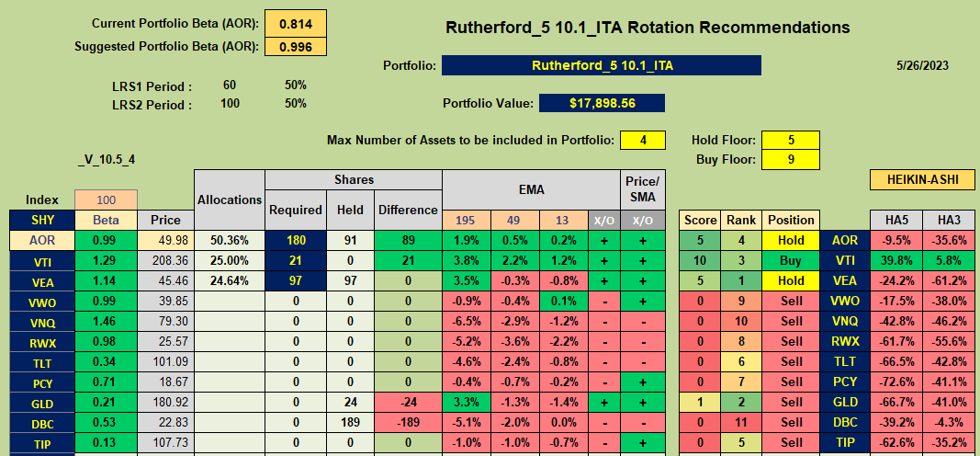Click the VWO ticker in first column
The width and height of the screenshot is (980, 456).
pyautogui.click(x=42, y=301)
